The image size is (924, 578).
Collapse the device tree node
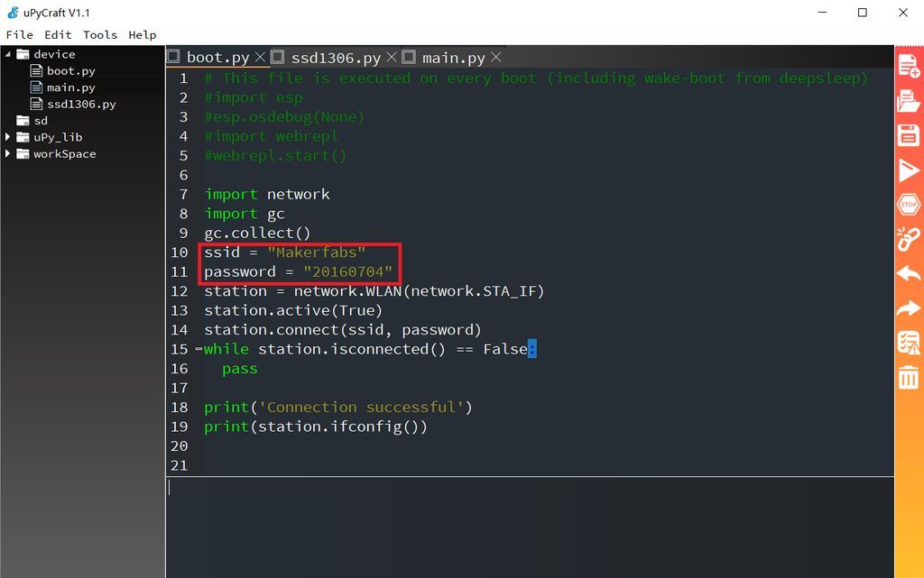point(7,54)
